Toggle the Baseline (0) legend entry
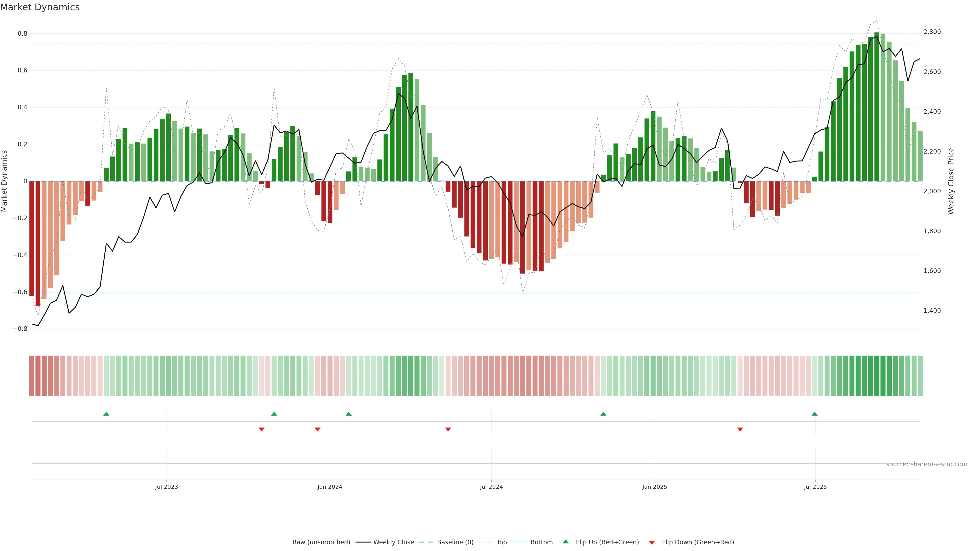Image resolution: width=980 pixels, height=551 pixels. [x=455, y=542]
